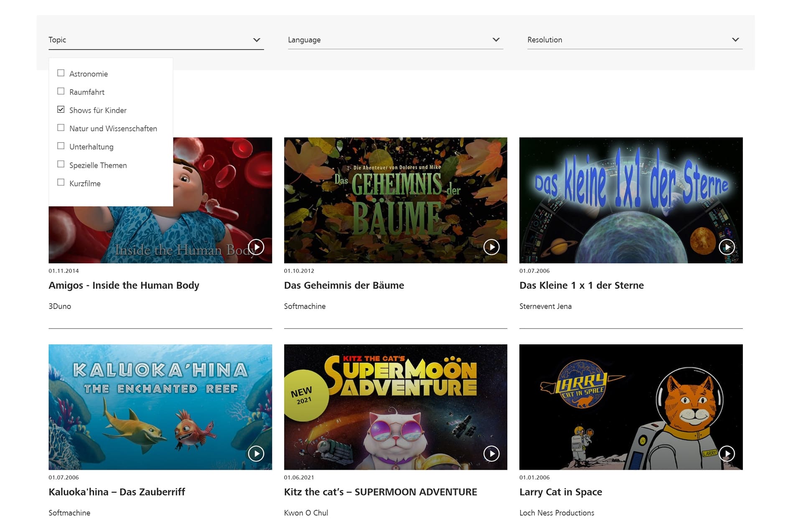793x532 pixels.
Task: Click the play icon on Kaluoka'hina – Das Zauberriff
Action: coord(256,453)
